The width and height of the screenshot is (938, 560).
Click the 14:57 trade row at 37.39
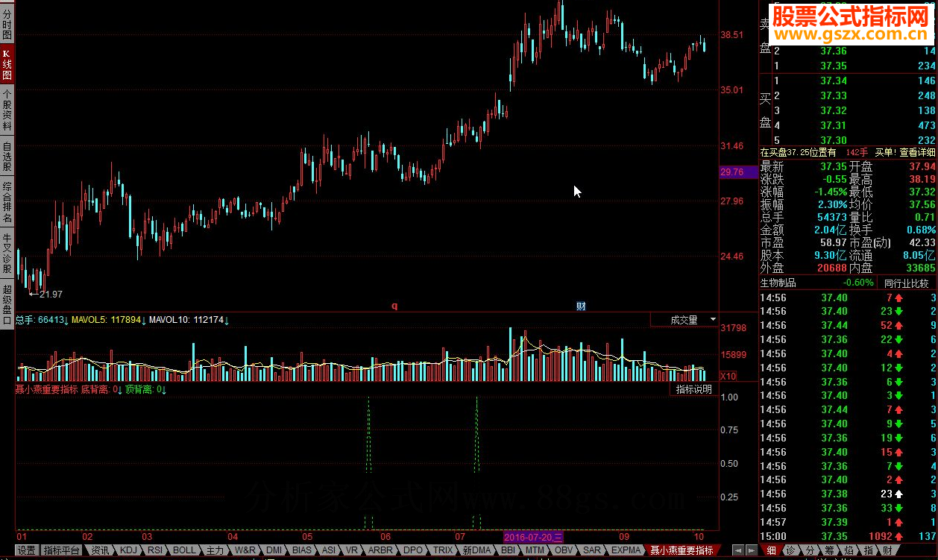[848, 522]
